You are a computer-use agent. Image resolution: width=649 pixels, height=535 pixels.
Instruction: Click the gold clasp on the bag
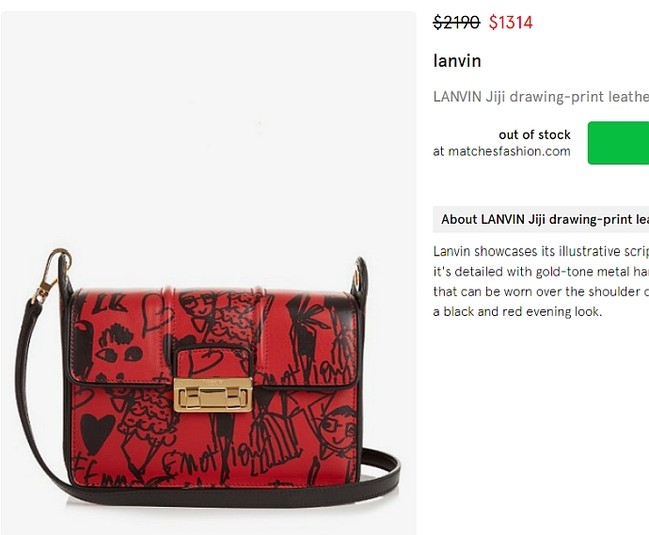[213, 395]
